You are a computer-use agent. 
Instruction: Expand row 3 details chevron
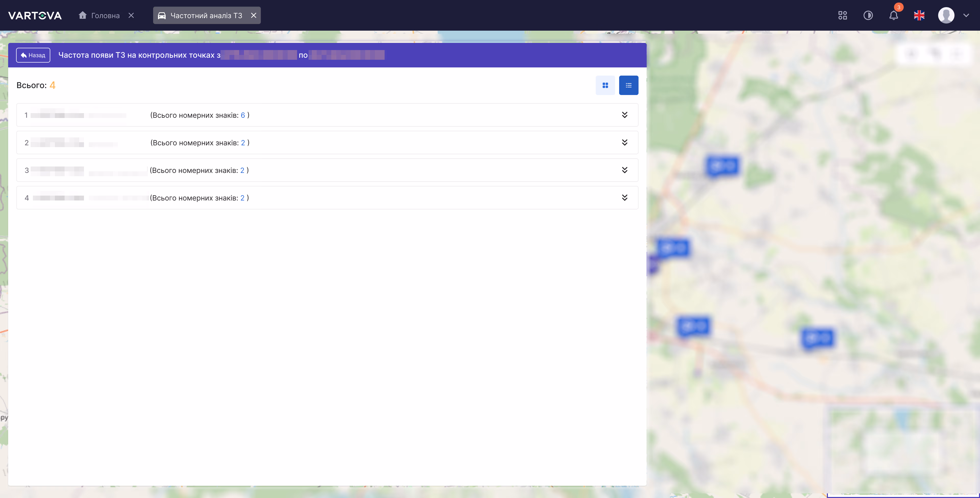pyautogui.click(x=625, y=170)
